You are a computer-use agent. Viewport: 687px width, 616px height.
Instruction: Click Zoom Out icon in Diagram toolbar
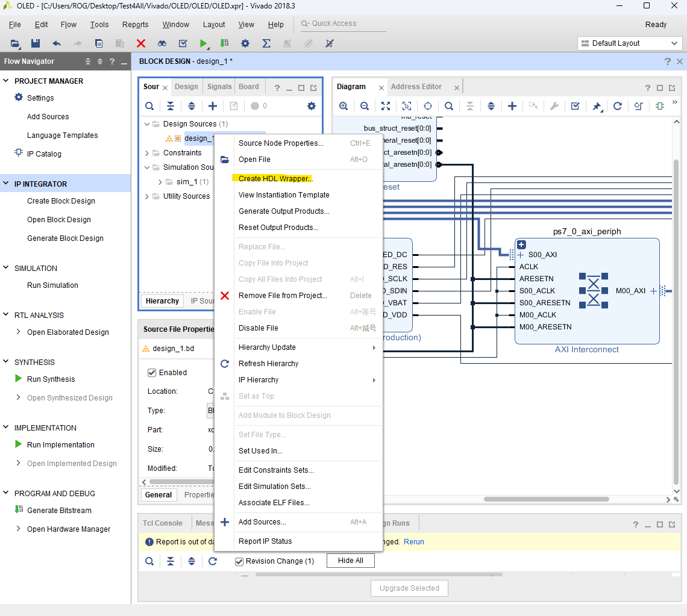point(365,106)
